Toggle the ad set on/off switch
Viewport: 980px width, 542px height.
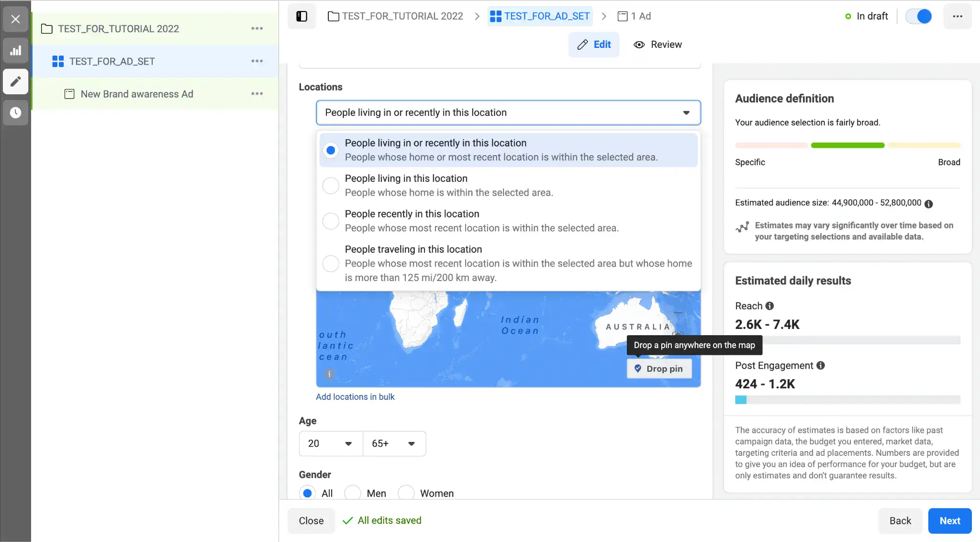[919, 16]
